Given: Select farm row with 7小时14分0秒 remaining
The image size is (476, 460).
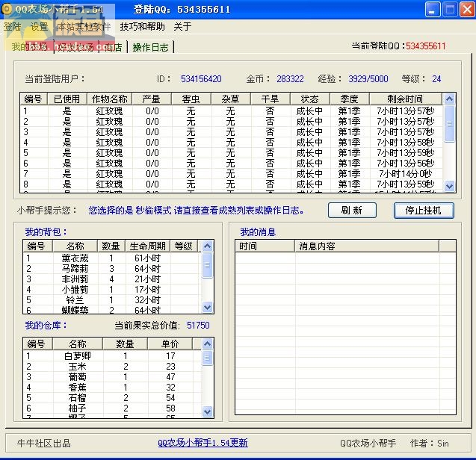Looking at the screenshot, I should click(x=232, y=174).
